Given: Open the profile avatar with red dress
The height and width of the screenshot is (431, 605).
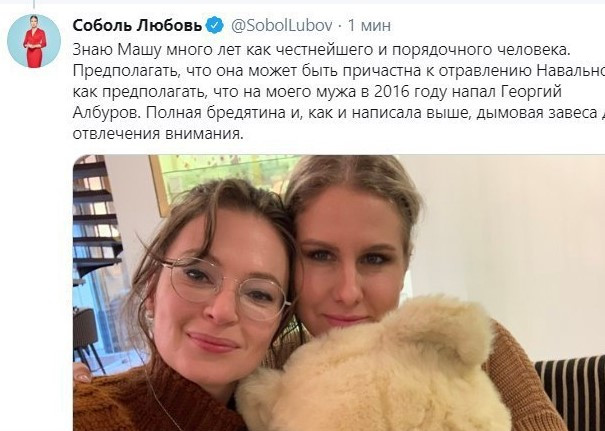Looking at the screenshot, I should tap(34, 41).
